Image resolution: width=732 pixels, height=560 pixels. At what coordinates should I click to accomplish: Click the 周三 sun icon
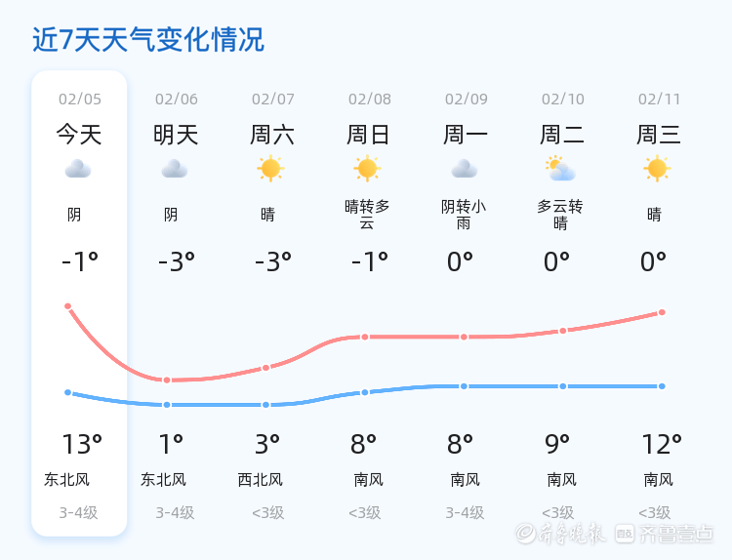click(x=657, y=169)
